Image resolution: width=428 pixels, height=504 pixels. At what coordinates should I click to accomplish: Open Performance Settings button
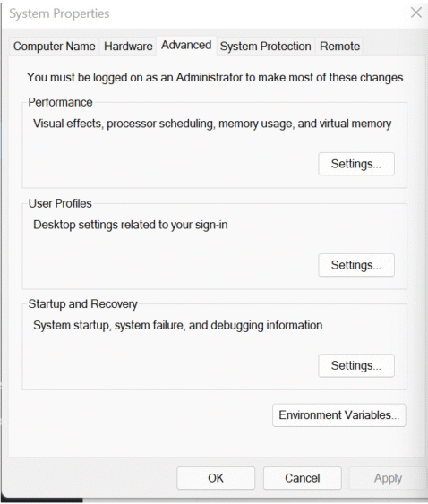tap(356, 164)
